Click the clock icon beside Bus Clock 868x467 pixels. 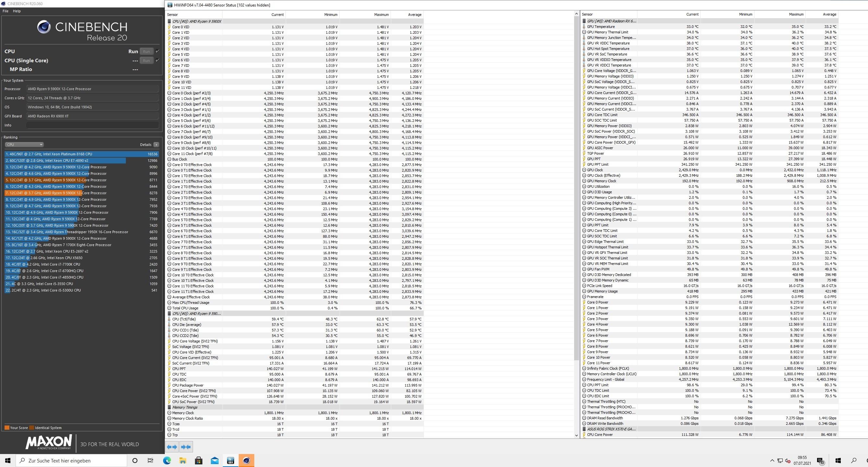coord(169,159)
